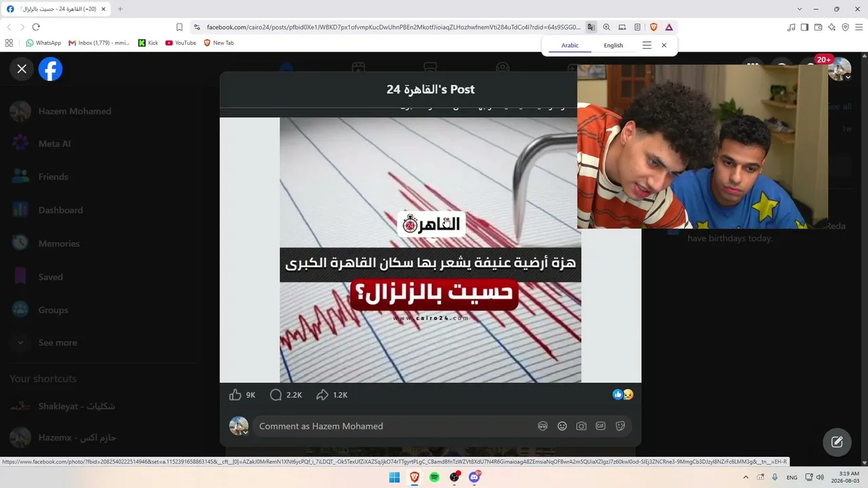The height and width of the screenshot is (488, 868).
Task: Open the Facebook account menu profile picture
Action: (840, 69)
